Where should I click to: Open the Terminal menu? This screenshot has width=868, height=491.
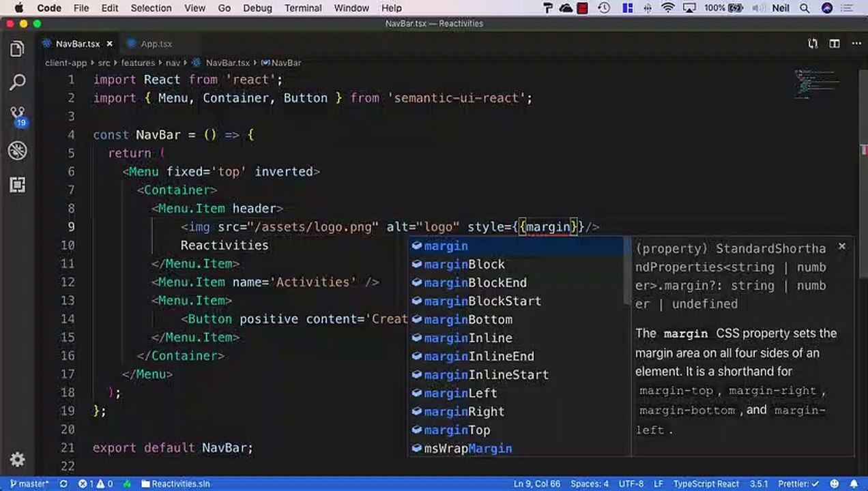point(303,8)
